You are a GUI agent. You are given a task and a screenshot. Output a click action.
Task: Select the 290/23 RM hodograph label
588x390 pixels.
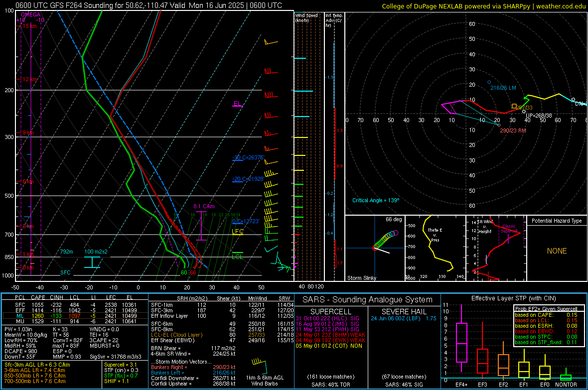pyautogui.click(x=513, y=131)
